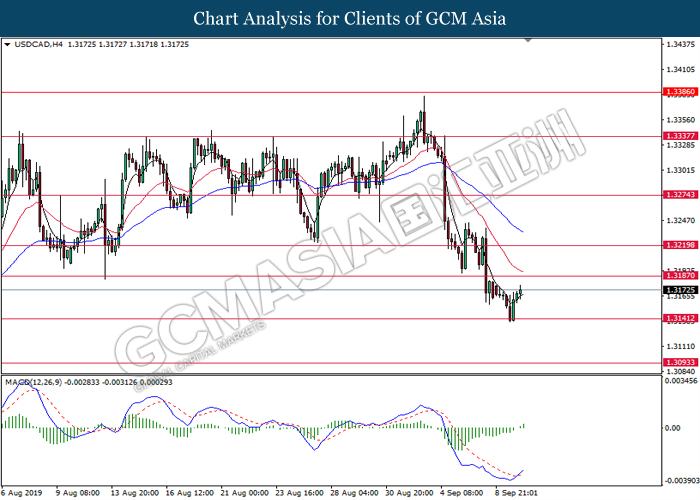Click the 1.31110 price scale value
The width and height of the screenshot is (700, 500).
[x=681, y=346]
